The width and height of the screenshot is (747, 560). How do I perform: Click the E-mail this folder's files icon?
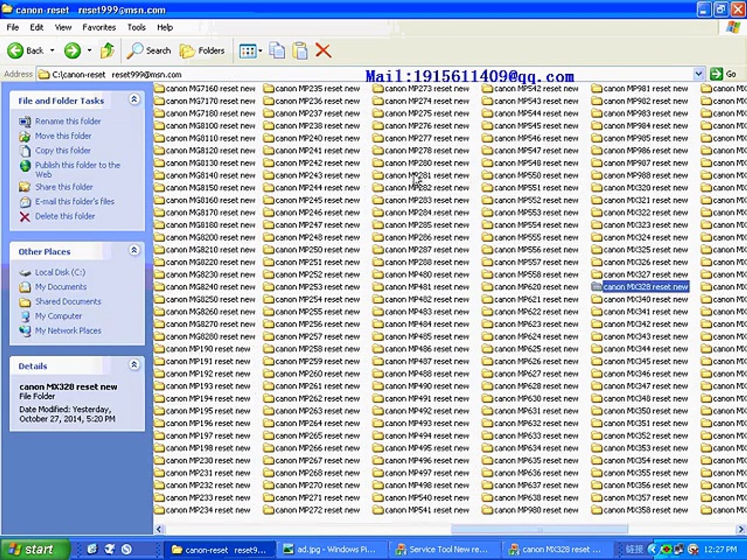pyautogui.click(x=25, y=202)
